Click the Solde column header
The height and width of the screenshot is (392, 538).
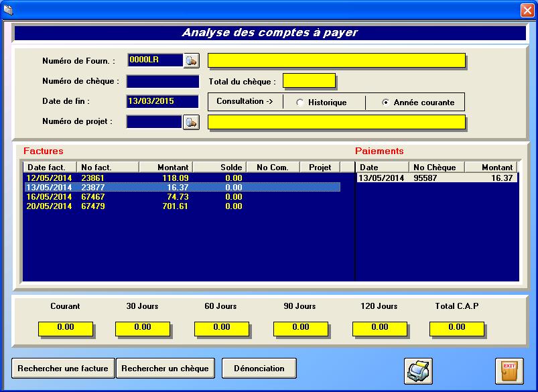(219, 167)
